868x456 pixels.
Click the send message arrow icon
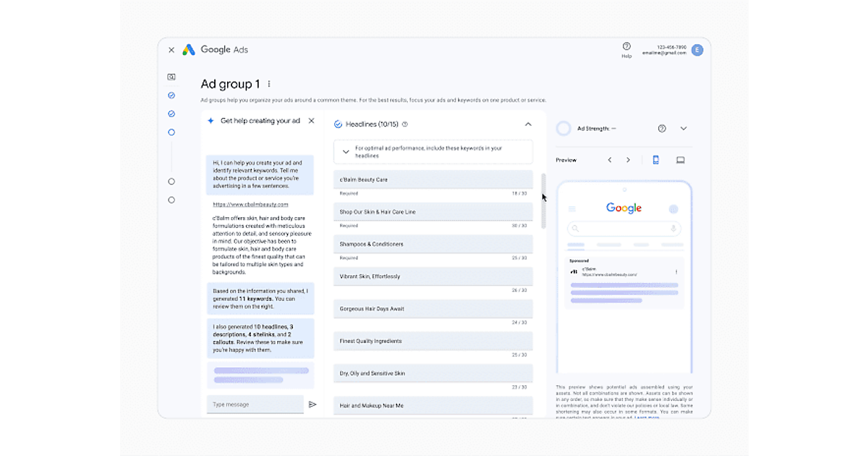(x=312, y=405)
